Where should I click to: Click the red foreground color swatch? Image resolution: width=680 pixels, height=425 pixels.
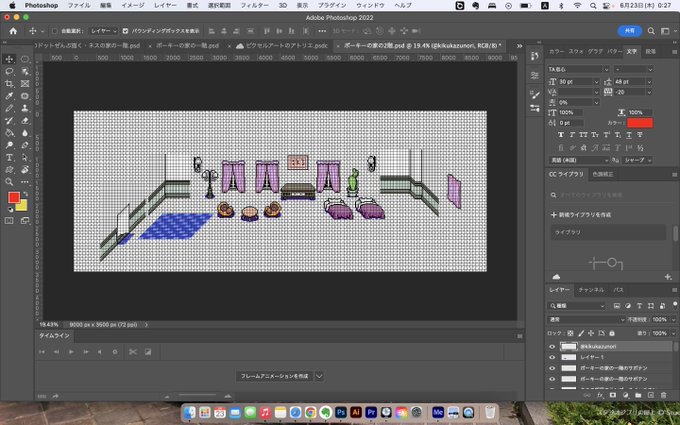(x=13, y=198)
